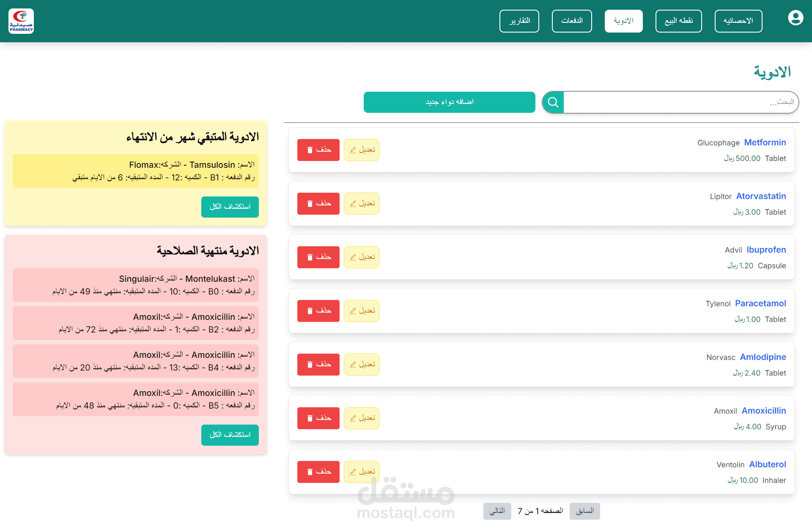This screenshot has height=532, width=812.
Task: Click pencil icon in Albuterol row
Action: click(353, 472)
